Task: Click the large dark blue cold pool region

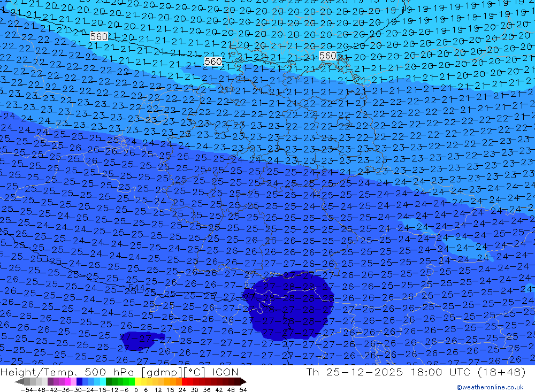Action: coord(290,307)
